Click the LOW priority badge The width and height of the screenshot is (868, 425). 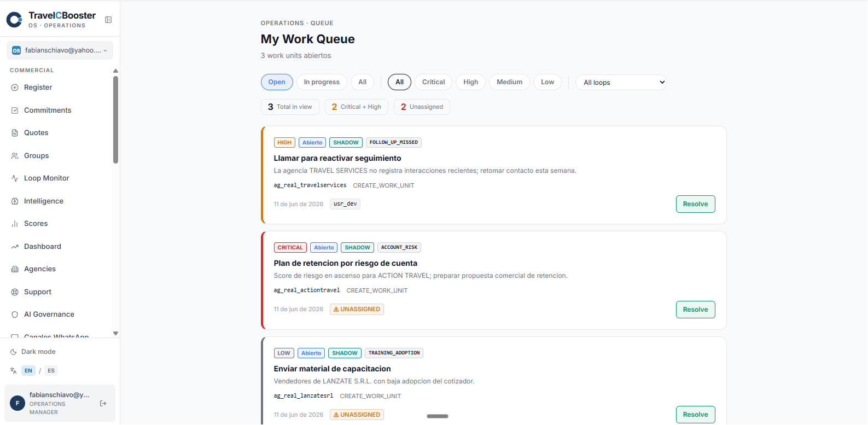(284, 353)
